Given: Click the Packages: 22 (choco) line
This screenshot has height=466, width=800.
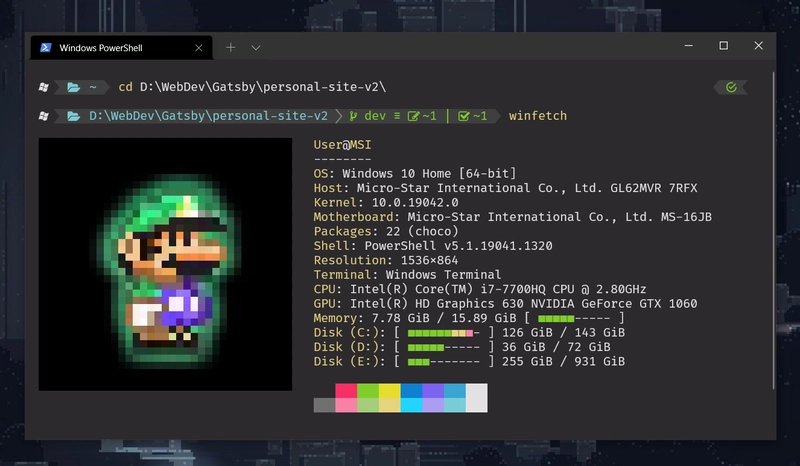Looking at the screenshot, I should (x=386, y=232).
